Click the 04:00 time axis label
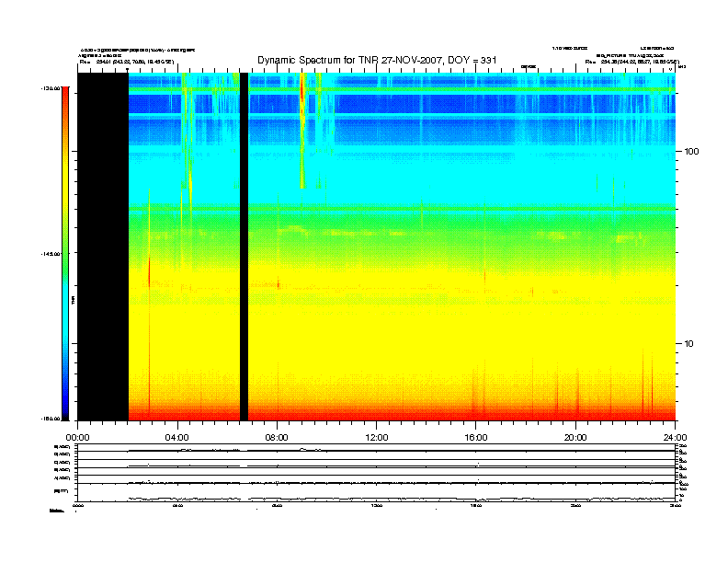The height and width of the screenshot is (563, 728). pos(177,438)
